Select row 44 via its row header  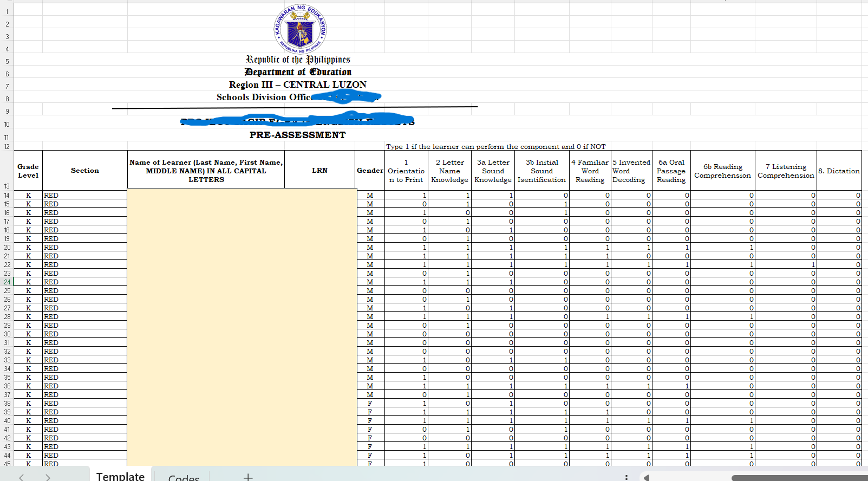tap(7, 455)
